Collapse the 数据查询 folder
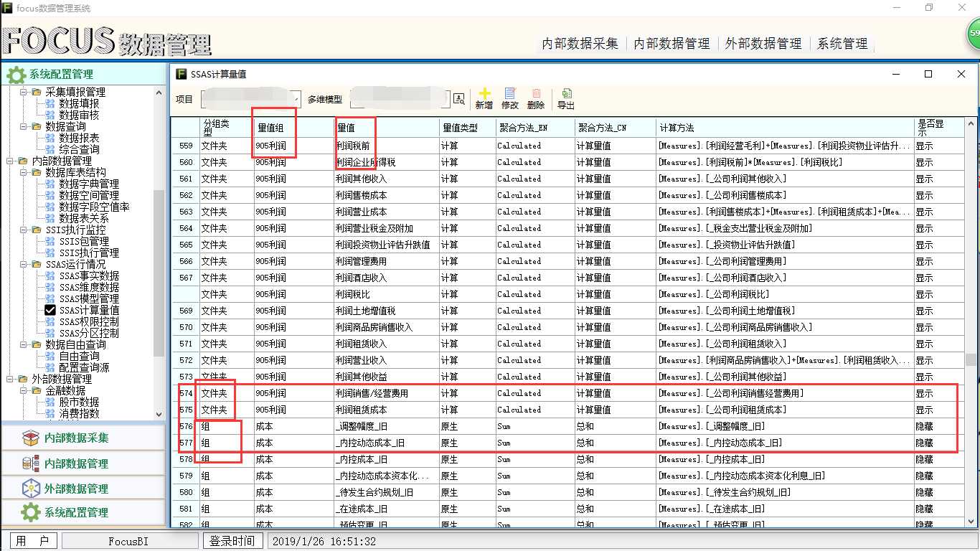 23,126
